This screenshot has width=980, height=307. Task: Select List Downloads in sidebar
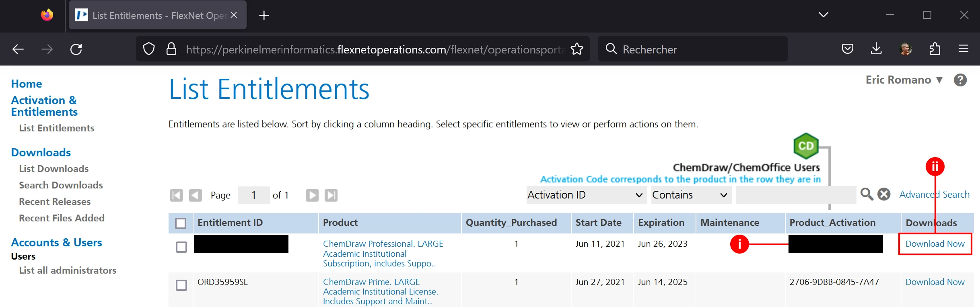tap(54, 169)
